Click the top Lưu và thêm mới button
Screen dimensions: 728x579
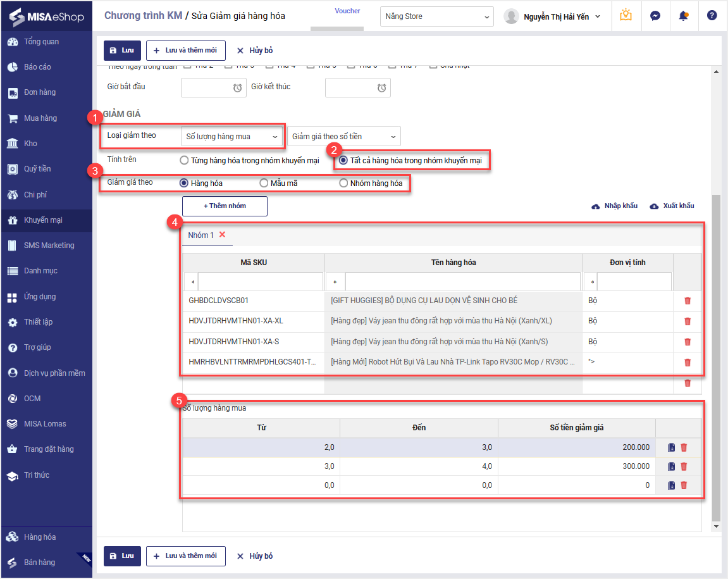tap(185, 51)
